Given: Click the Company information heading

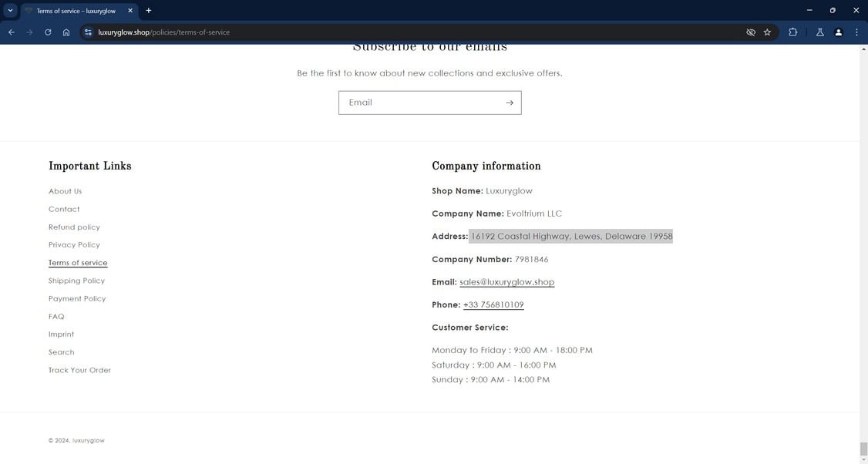Looking at the screenshot, I should tap(486, 166).
